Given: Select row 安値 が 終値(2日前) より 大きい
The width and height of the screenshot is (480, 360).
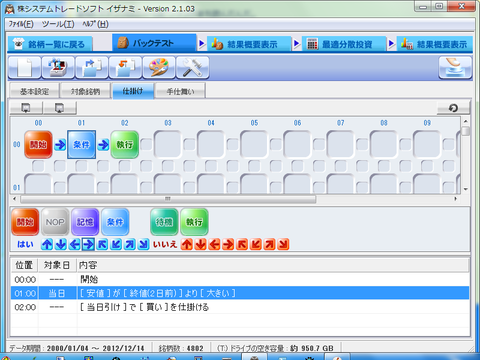Looking at the screenshot, I should (240, 293).
